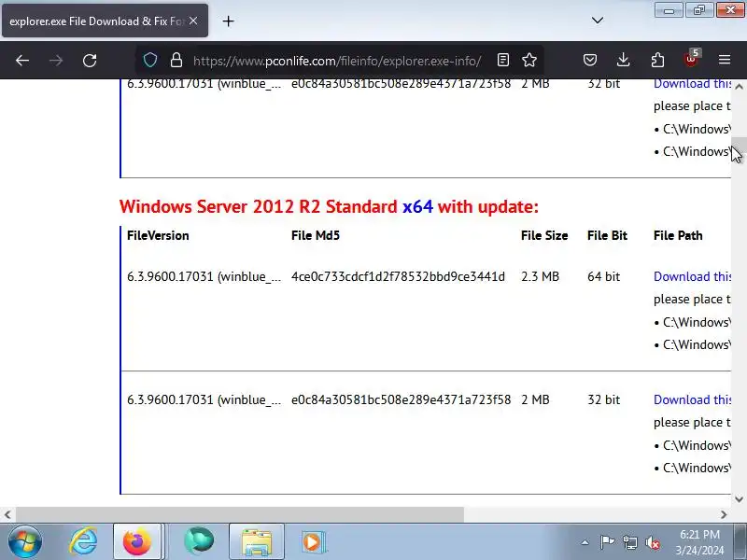Image resolution: width=747 pixels, height=560 pixels.
Task: Open the Firefox hamburger application menu
Action: [x=725, y=60]
